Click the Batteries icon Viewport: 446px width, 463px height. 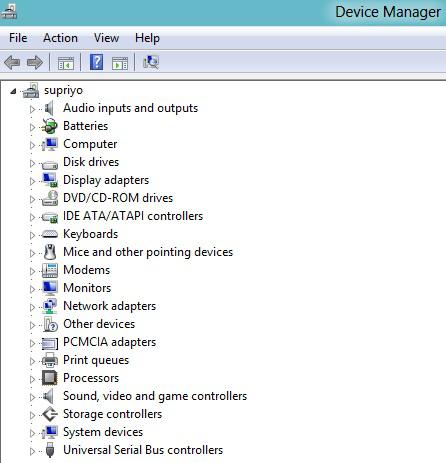pos(50,126)
